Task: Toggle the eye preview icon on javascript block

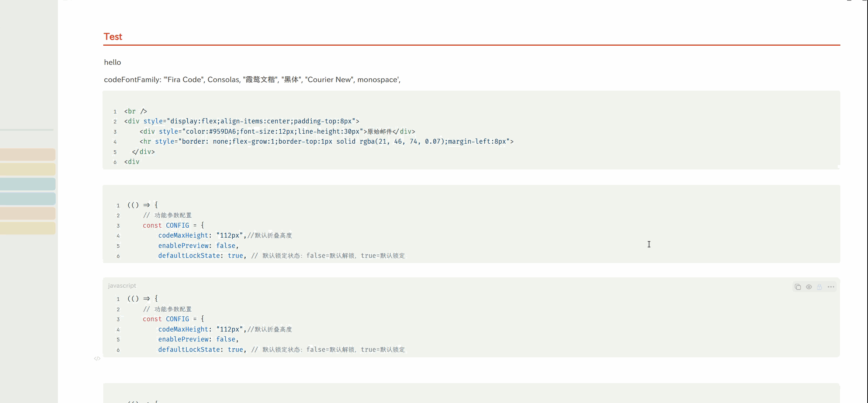Action: click(x=809, y=287)
